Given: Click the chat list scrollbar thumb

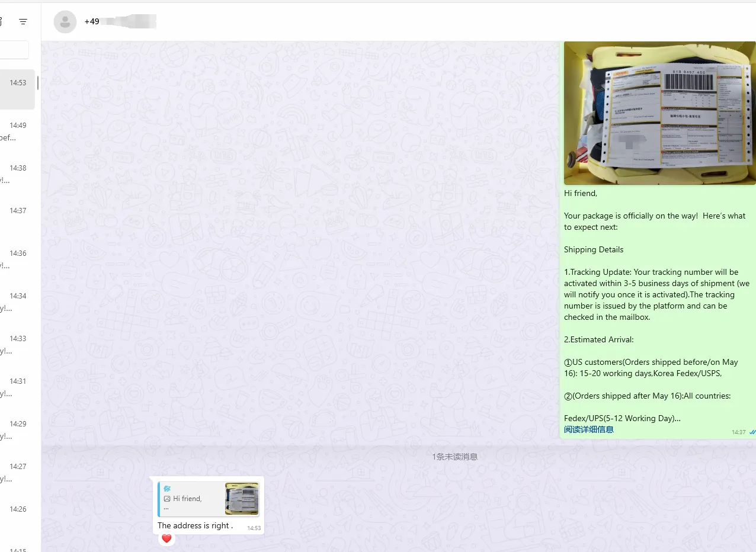Looking at the screenshot, I should 38,82.
